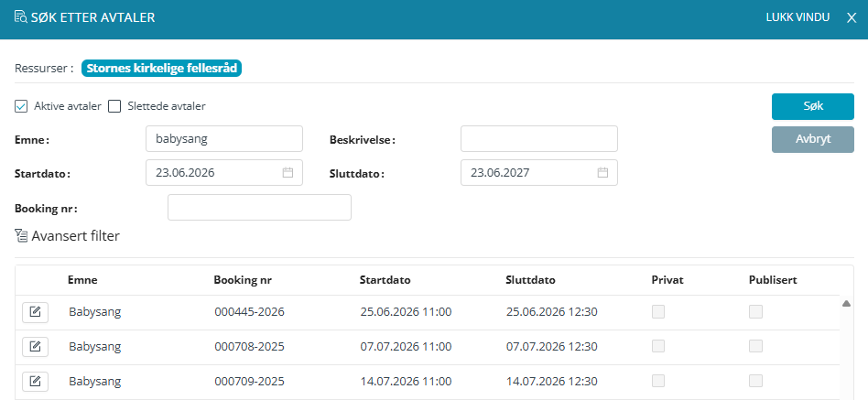
Task: Click Babysang in the 000445-2026 row
Action: click(94, 312)
